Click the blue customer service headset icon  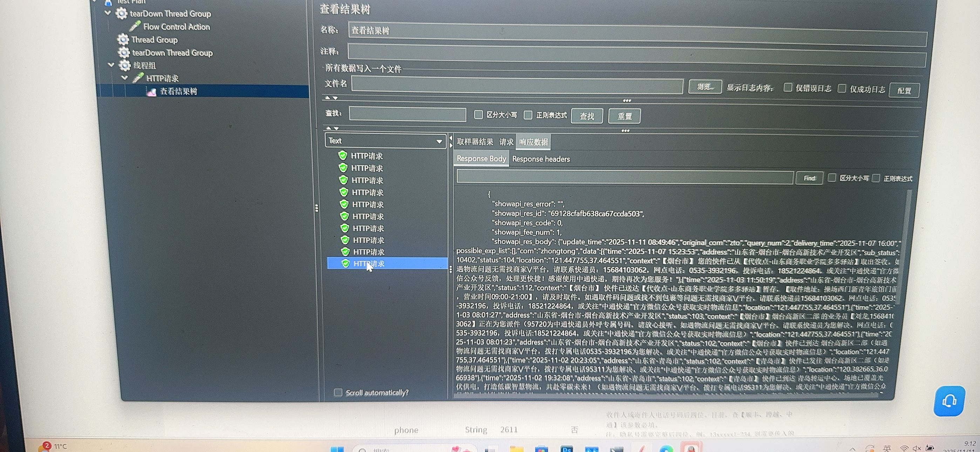(949, 401)
